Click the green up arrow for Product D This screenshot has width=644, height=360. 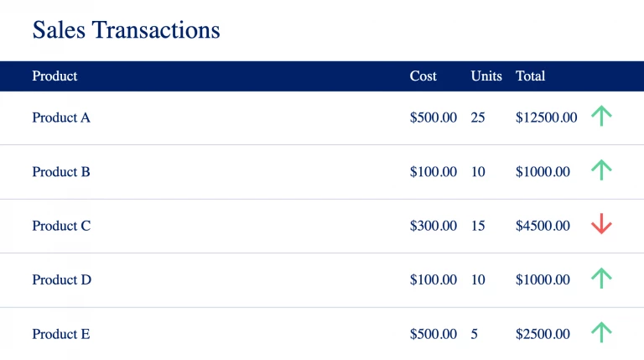click(601, 279)
